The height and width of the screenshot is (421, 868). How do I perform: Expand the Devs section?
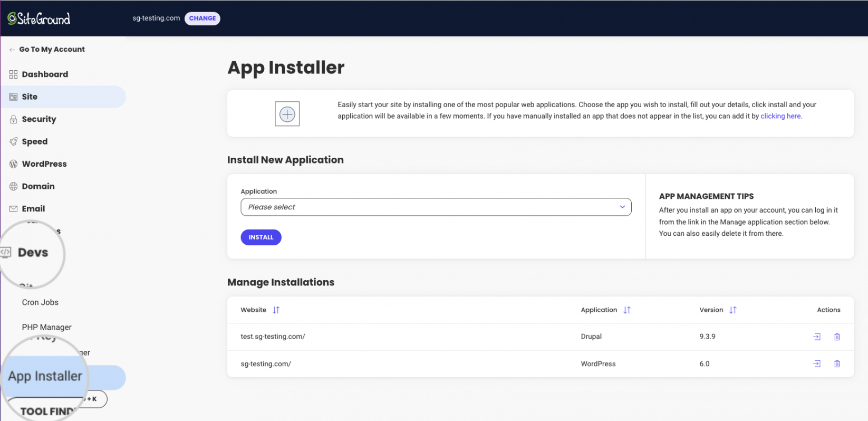click(33, 253)
